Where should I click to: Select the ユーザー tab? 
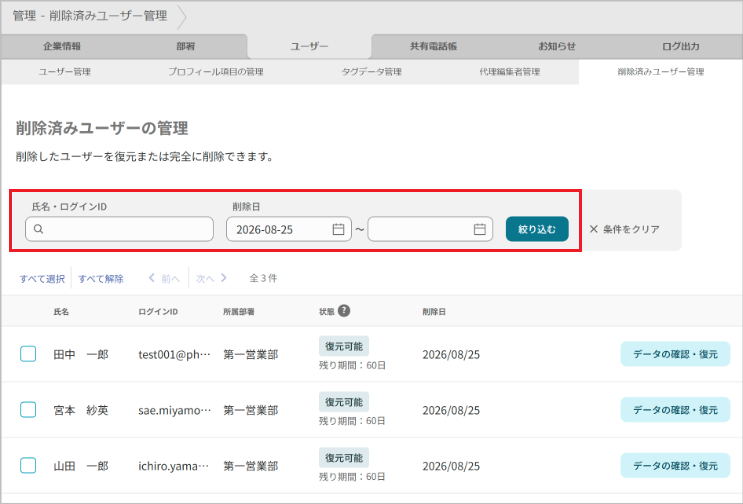[309, 46]
